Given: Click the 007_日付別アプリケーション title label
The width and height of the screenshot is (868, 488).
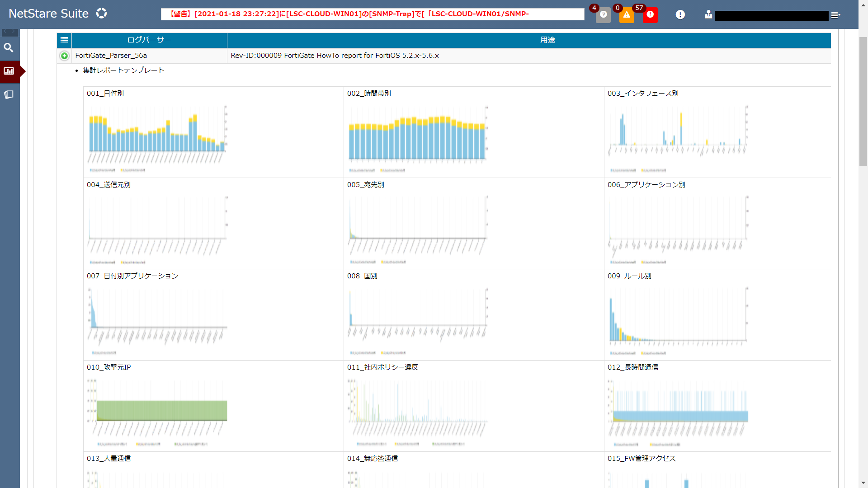Looking at the screenshot, I should click(132, 276).
